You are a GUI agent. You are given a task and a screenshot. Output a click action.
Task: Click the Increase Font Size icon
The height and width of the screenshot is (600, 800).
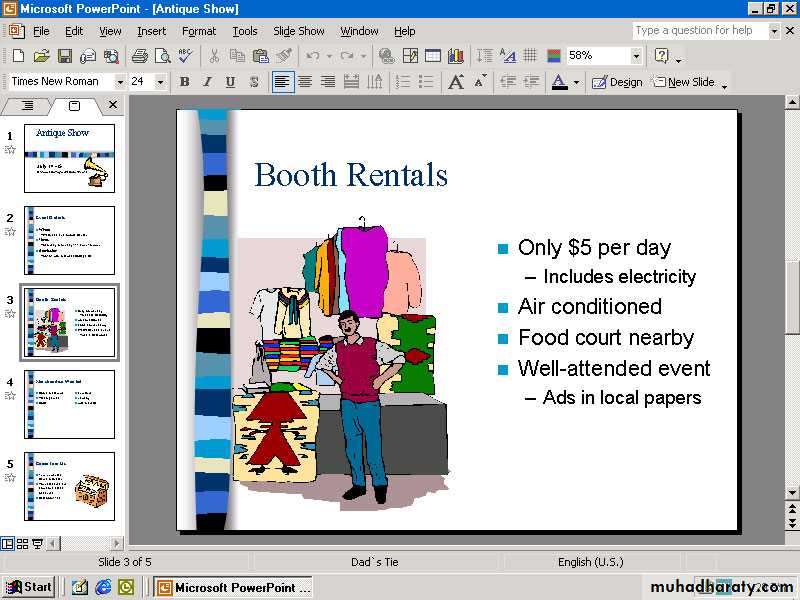tap(456, 82)
